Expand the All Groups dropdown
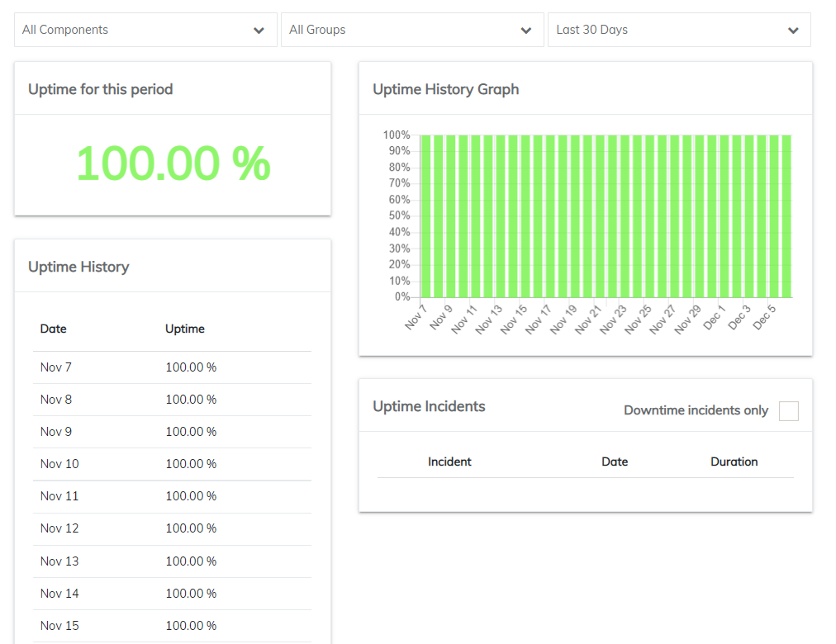This screenshot has width=836, height=644. (x=411, y=30)
